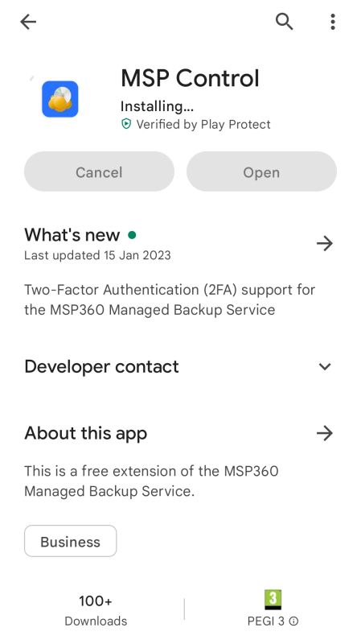This screenshot has width=361, height=644.
Task: Click the Open button
Action: click(262, 171)
